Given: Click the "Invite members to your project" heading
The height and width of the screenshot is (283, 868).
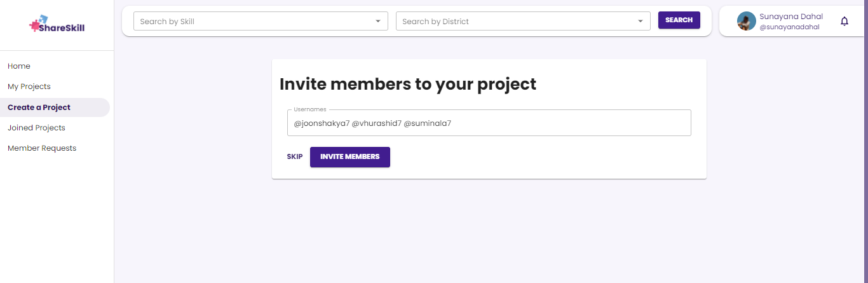Looking at the screenshot, I should tap(408, 84).
